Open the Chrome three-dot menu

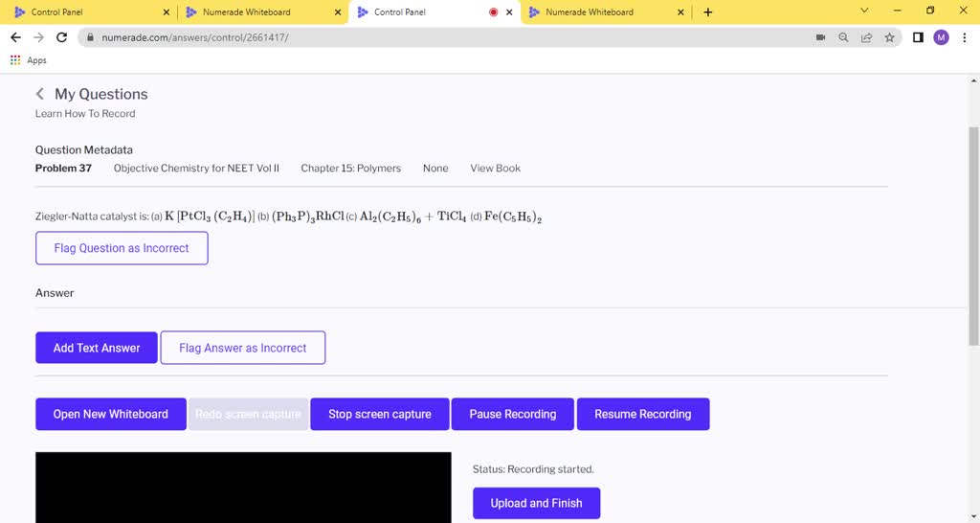click(x=964, y=37)
